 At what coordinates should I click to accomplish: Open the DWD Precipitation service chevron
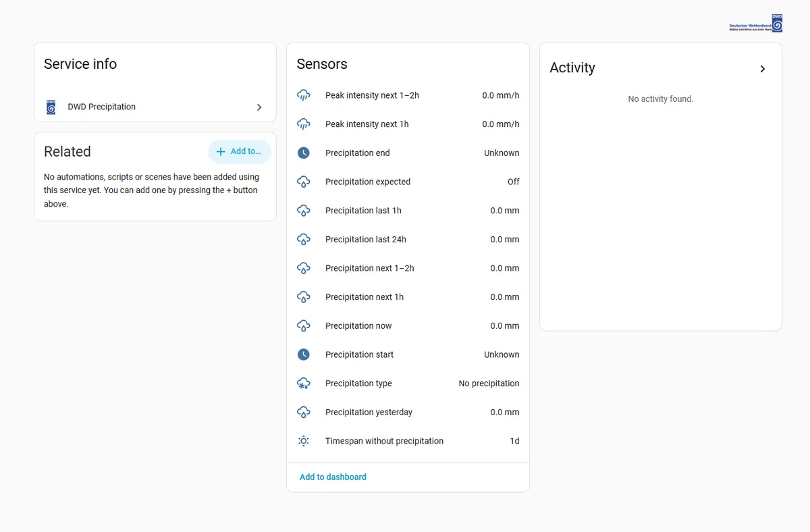click(259, 107)
